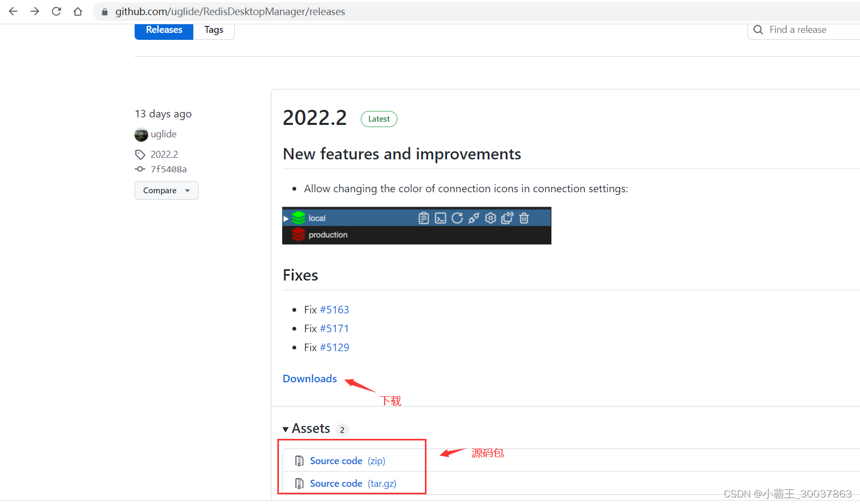Click the tag icon beside 2022.2
860x504 pixels.
140,155
